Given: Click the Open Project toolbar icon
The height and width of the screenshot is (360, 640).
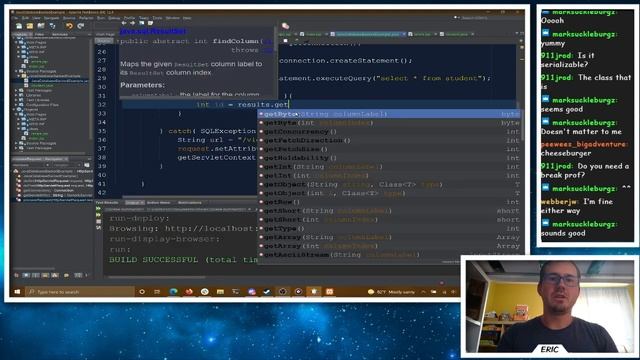Looking at the screenshot, I should pyautogui.click(x=41, y=26).
